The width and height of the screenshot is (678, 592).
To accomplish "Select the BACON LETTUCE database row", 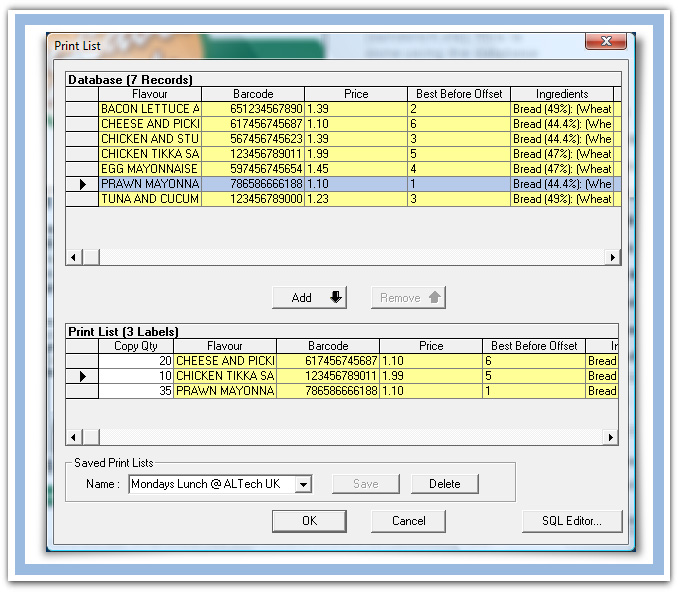I will coord(150,108).
